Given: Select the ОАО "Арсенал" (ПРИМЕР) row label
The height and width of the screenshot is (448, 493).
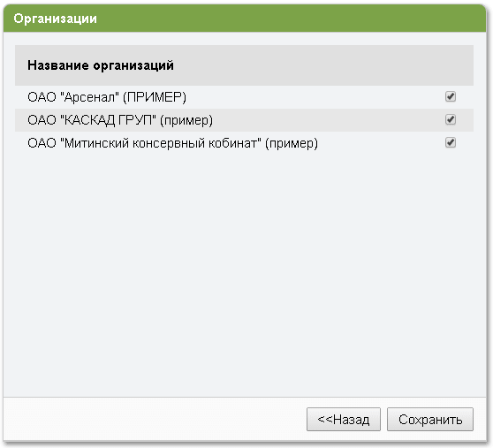Looking at the screenshot, I should [107, 97].
